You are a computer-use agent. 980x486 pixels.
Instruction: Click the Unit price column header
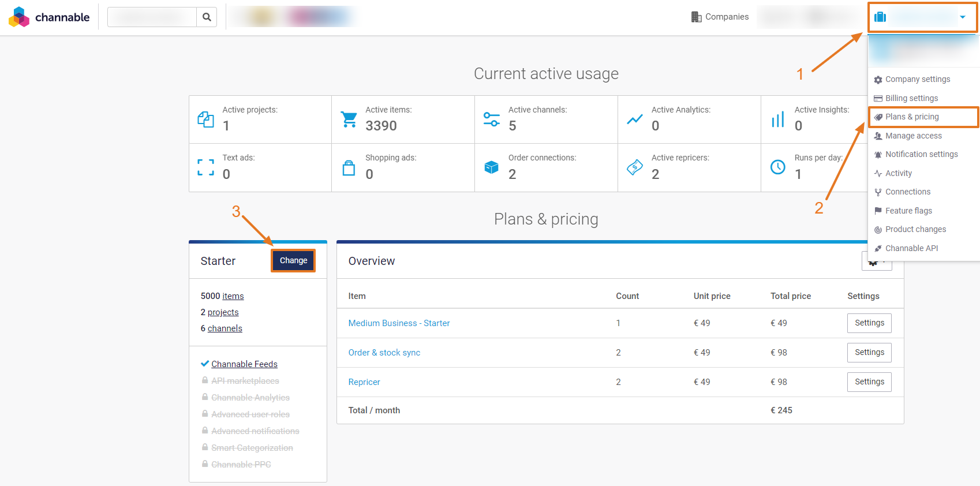point(712,296)
